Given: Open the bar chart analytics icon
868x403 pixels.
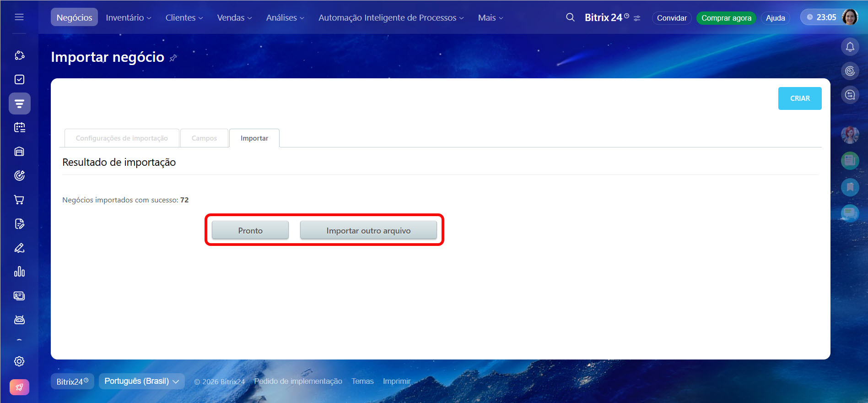Looking at the screenshot, I should 19,272.
